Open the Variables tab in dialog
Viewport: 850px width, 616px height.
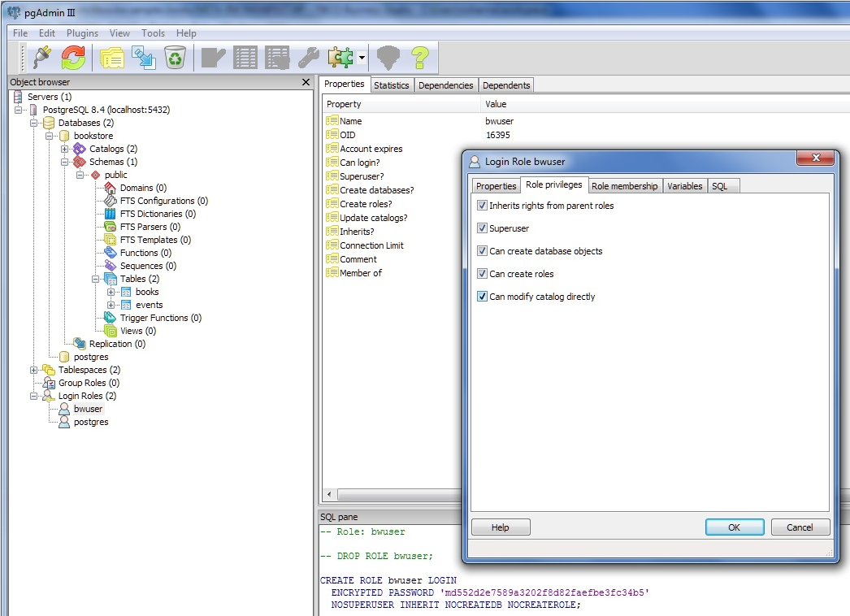(x=685, y=186)
